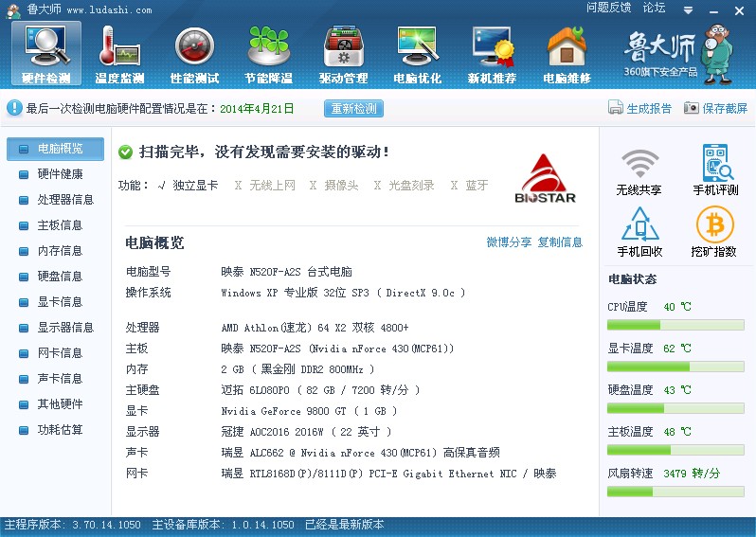Click the 独立显卡 feature indicator

click(x=188, y=185)
